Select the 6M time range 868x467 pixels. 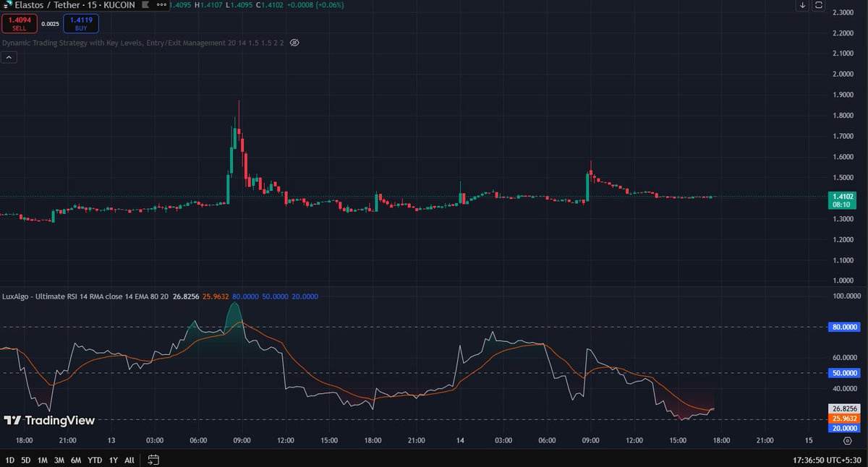[x=76, y=460]
